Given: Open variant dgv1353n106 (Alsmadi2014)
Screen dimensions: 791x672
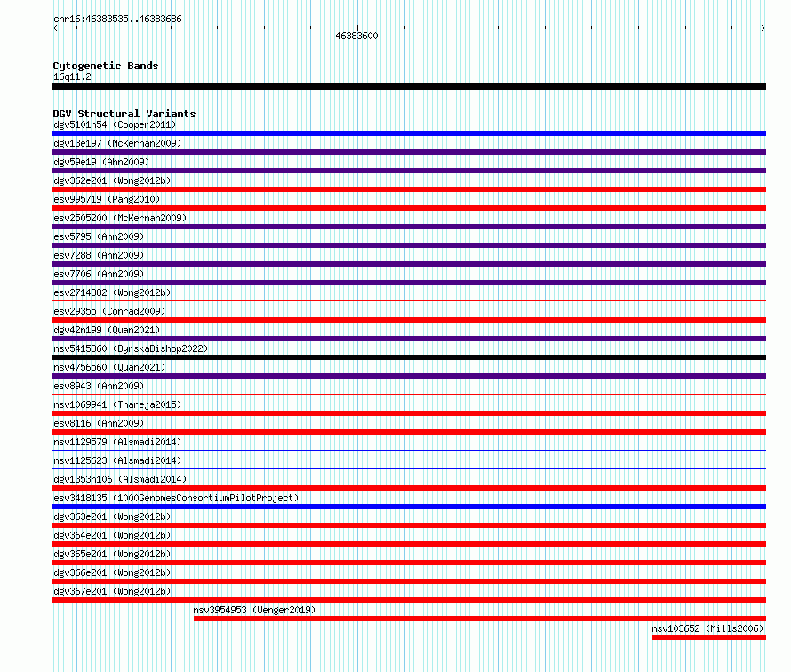Looking at the screenshot, I should 120,479.
